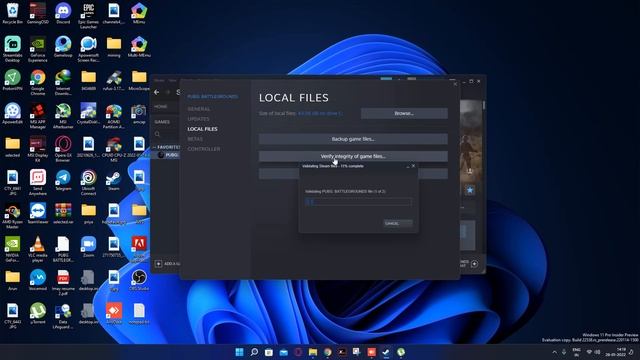Screen dimensions: 640x360
Task: Minimize the validation progress dialog
Action: pos(407,166)
